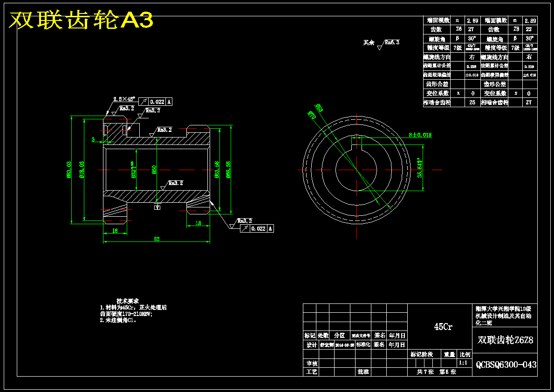Click the yellow title 双联齿轮A3

click(81, 21)
